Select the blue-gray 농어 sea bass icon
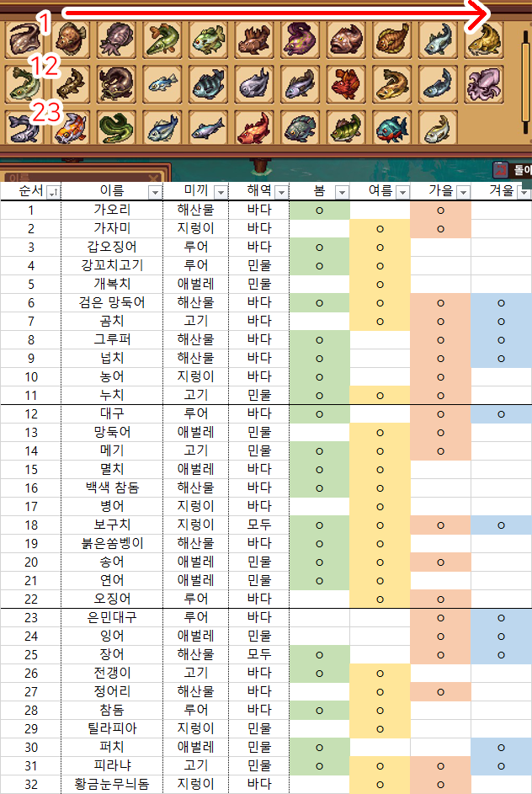Viewport: 532px width, 794px height. 439,39
